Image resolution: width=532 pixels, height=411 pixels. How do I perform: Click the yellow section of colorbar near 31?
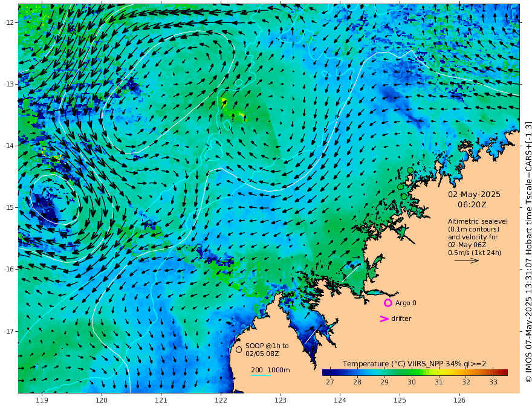[440, 372]
